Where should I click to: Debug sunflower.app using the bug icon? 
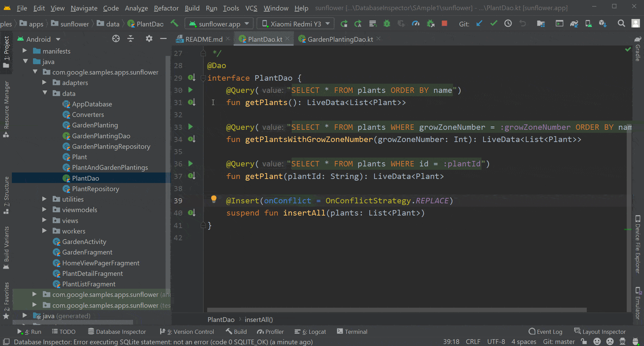click(x=386, y=24)
